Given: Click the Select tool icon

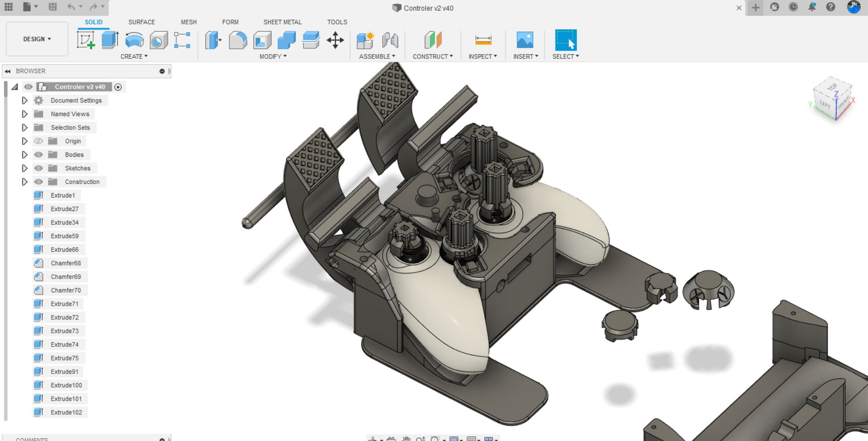Looking at the screenshot, I should pyautogui.click(x=566, y=40).
